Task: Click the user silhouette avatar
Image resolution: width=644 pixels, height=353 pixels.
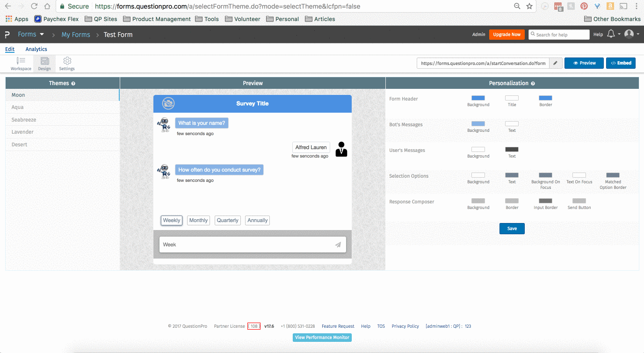Action: [341, 149]
